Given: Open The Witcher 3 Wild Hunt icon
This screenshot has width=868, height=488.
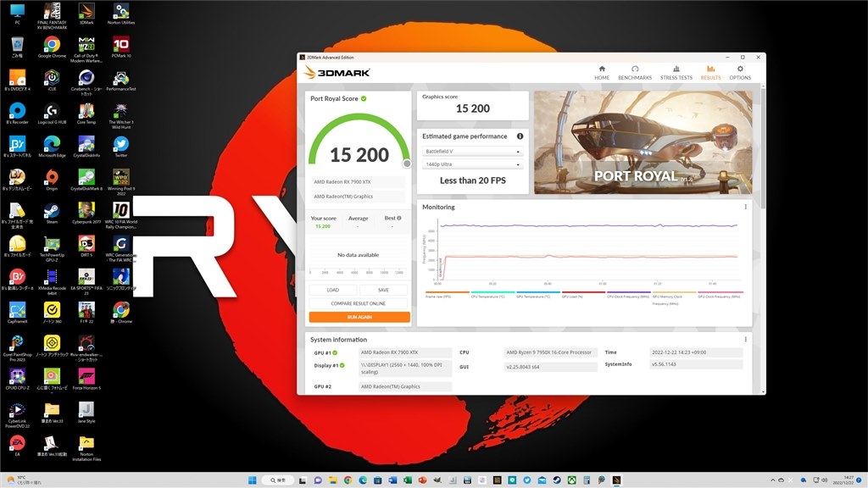Looking at the screenshot, I should pyautogui.click(x=121, y=116).
